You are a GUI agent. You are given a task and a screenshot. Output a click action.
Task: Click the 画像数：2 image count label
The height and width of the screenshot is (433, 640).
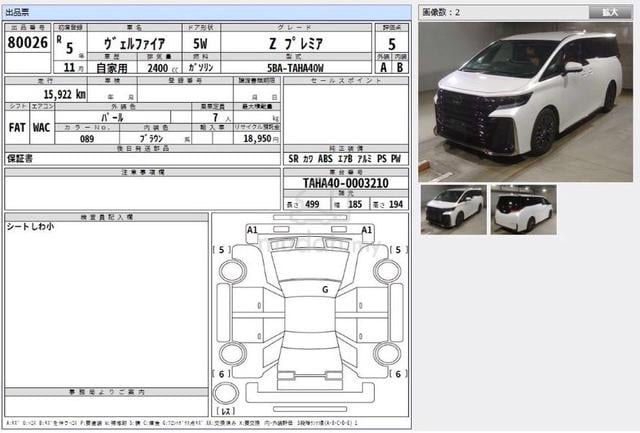click(441, 12)
